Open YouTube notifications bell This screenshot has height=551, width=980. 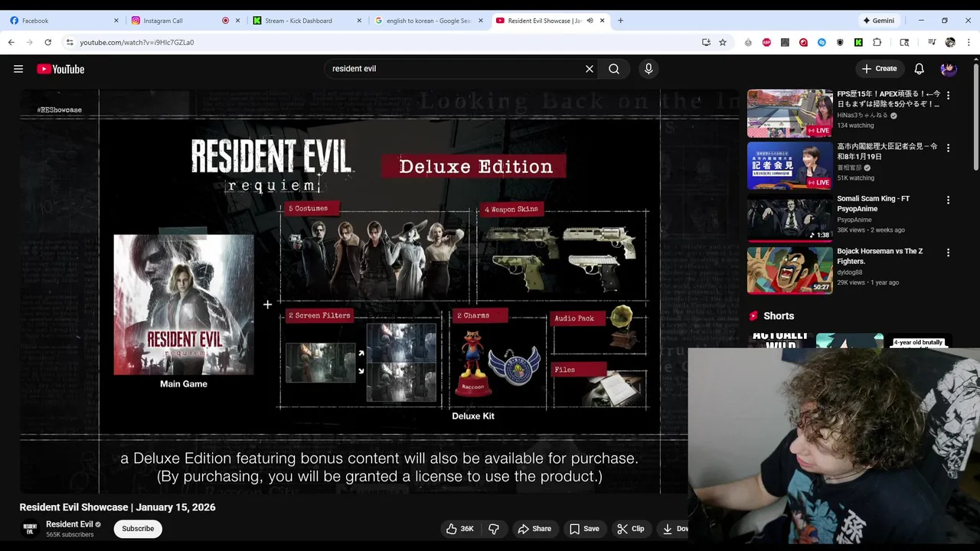coord(919,69)
